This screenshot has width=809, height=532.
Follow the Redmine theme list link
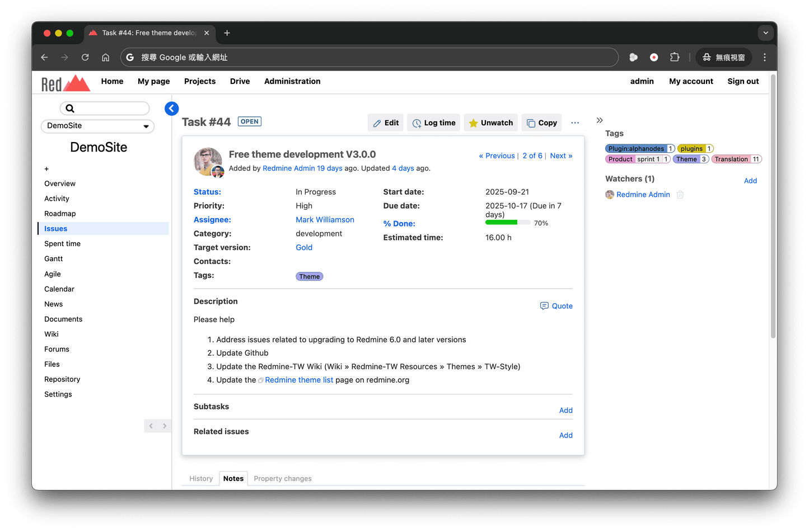(x=299, y=380)
